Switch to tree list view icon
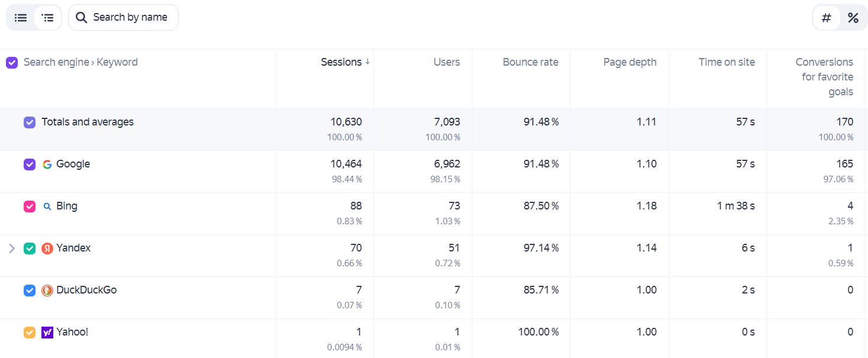Viewport: 868px width, 358px height. pyautogui.click(x=48, y=18)
